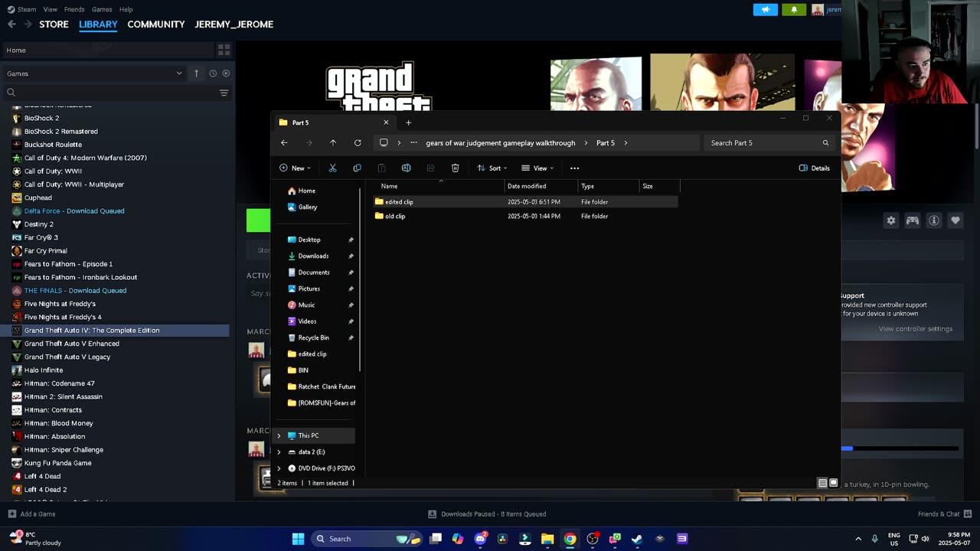Screen dimensions: 980x551
Task: Open Downloads Paused status in Steam
Action: coord(487,514)
